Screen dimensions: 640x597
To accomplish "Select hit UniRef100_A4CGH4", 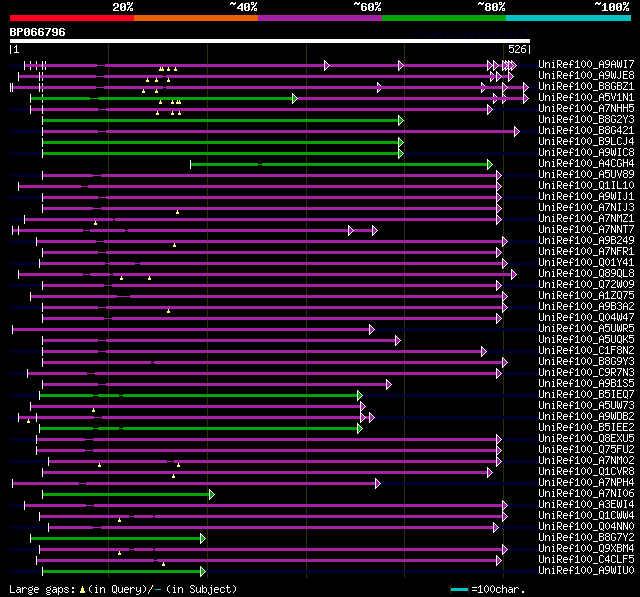I will [586, 163].
